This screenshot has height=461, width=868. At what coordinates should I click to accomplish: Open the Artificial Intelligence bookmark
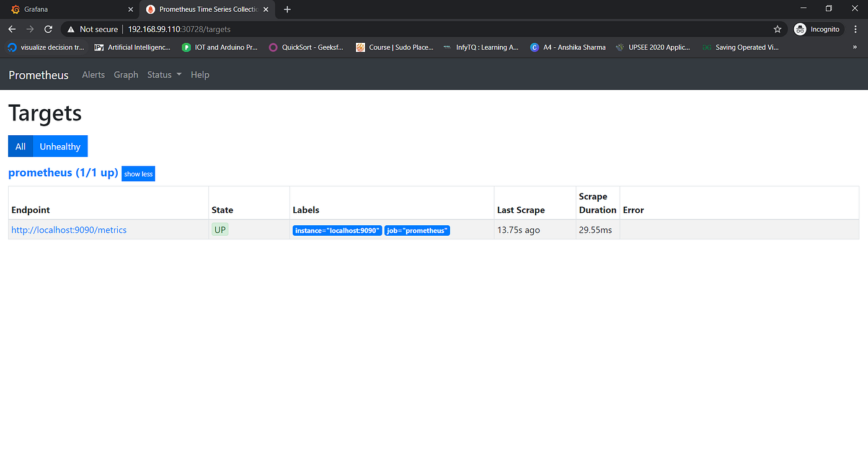pyautogui.click(x=132, y=47)
